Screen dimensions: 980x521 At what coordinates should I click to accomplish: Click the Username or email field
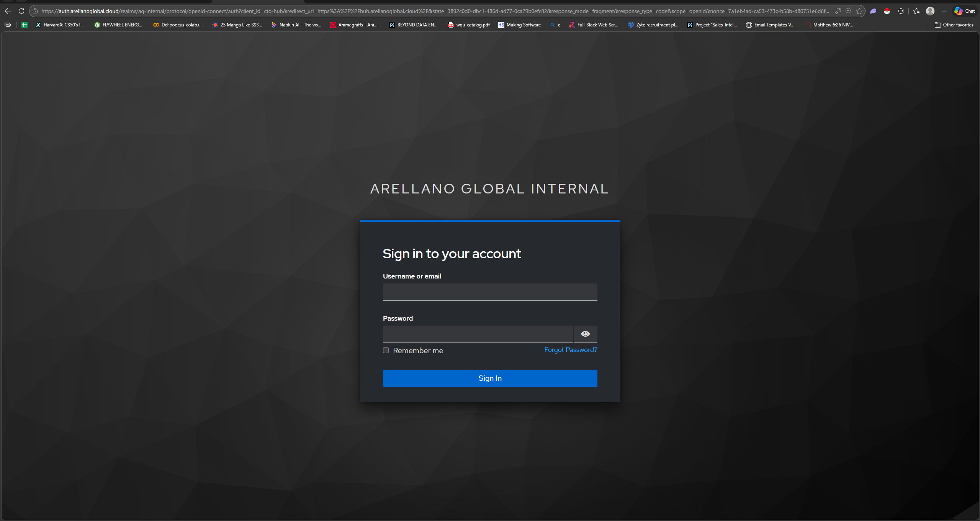coord(490,292)
